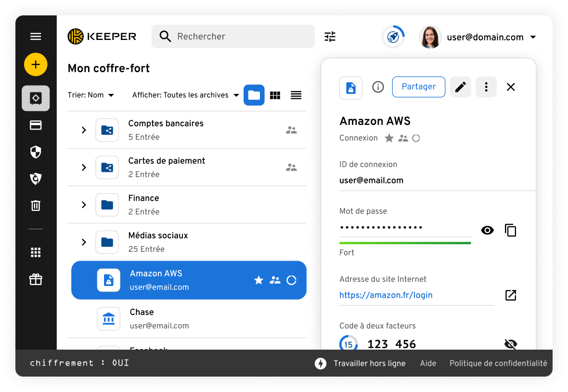
Task: Click the shared users icon on Comptes bancaires
Action: click(x=291, y=130)
